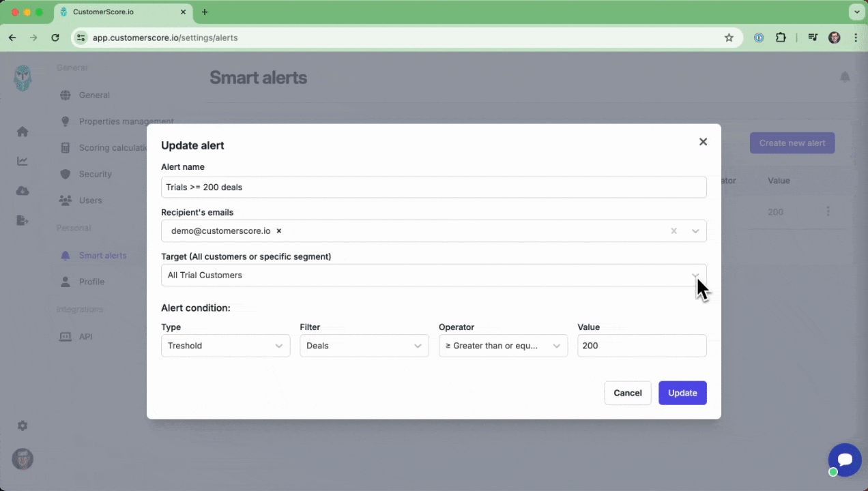Expand the Target segment dropdown
The width and height of the screenshot is (868, 491).
point(695,275)
